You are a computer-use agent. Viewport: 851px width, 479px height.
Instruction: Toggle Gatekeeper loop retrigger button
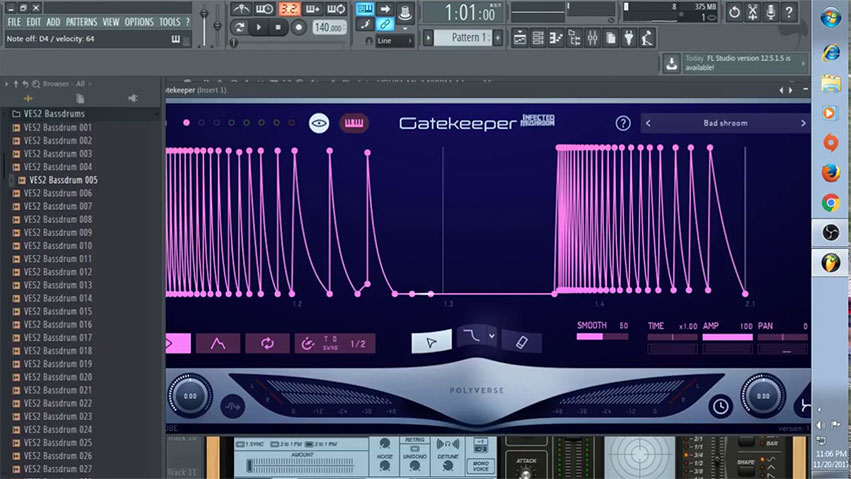coord(267,343)
